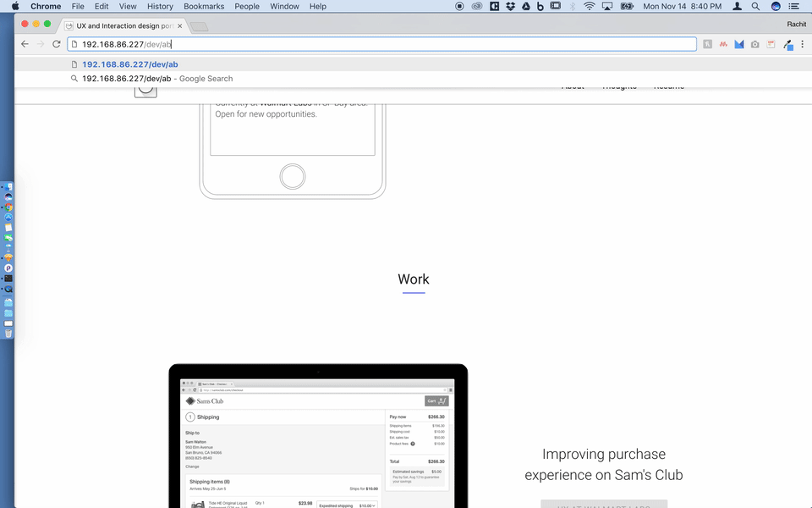
Task: Open the Chrome three-dot menu
Action: [803, 44]
